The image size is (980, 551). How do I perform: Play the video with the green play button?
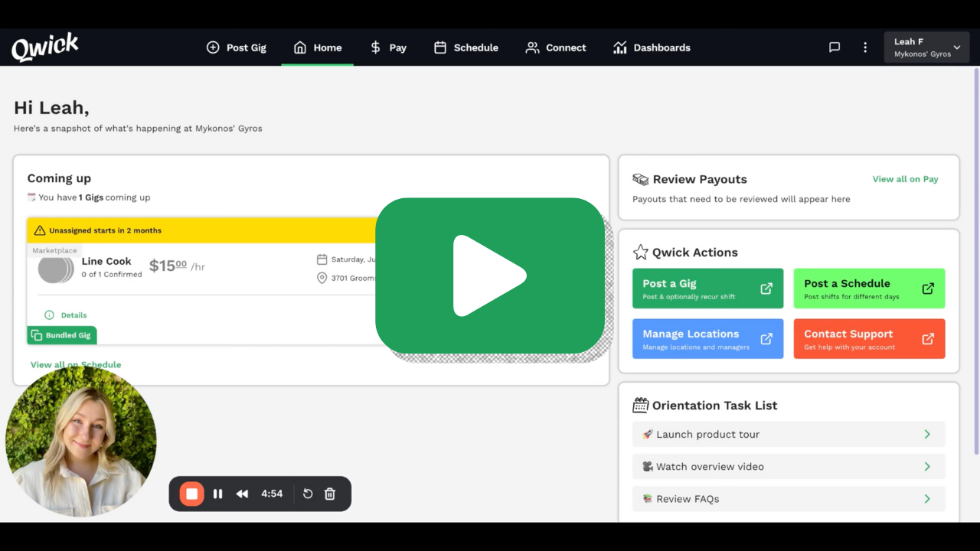point(490,275)
